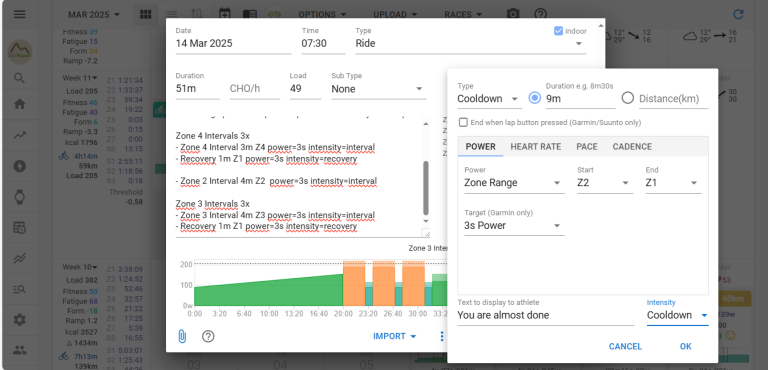Open the RACES menu
Viewport: 768px width, 370px height.
point(463,15)
